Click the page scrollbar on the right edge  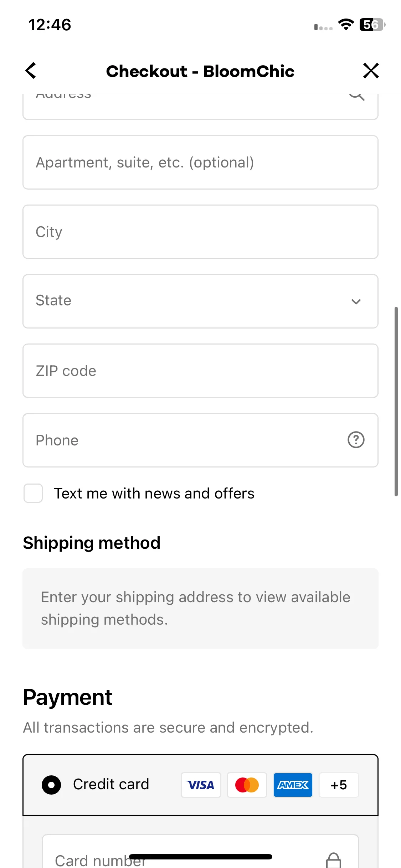[x=396, y=401]
